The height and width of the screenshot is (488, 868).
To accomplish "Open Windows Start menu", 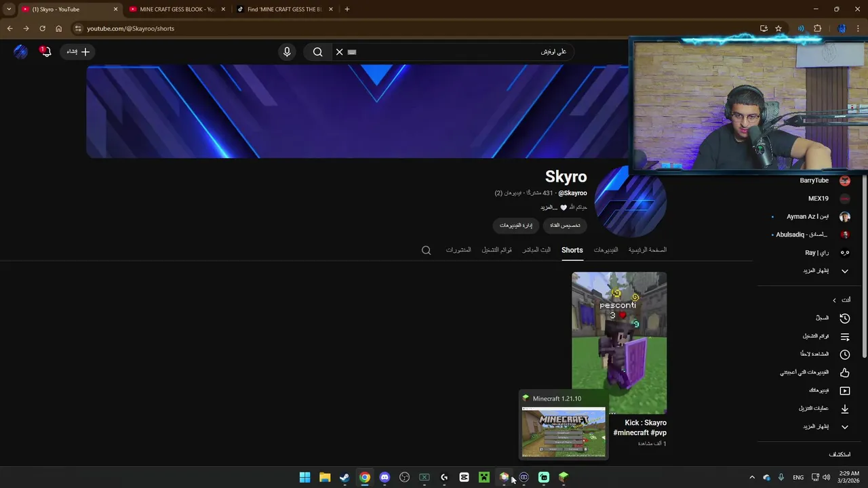I will click(x=305, y=478).
